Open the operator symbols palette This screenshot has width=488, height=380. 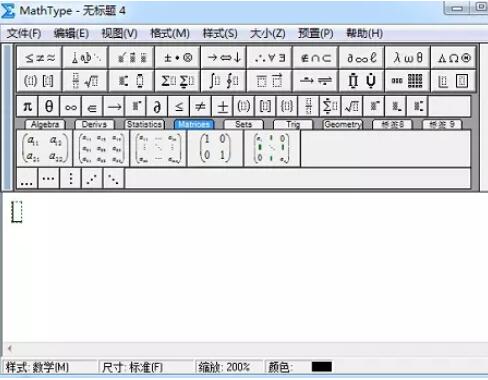pos(177,58)
